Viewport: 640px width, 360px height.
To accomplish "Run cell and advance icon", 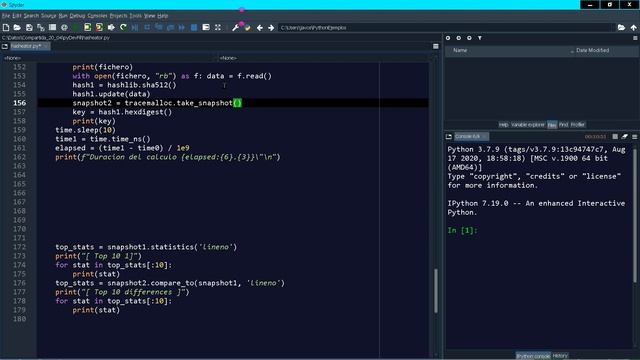I will click(99, 27).
